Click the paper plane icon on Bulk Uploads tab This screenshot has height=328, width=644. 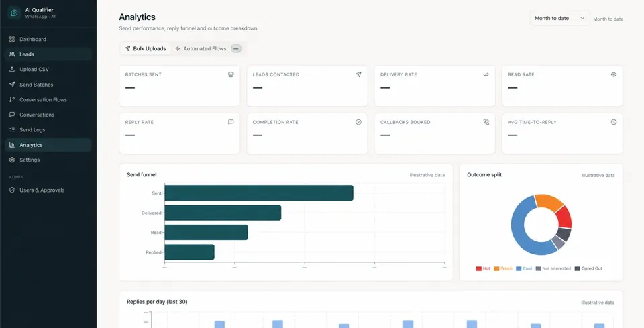click(127, 48)
